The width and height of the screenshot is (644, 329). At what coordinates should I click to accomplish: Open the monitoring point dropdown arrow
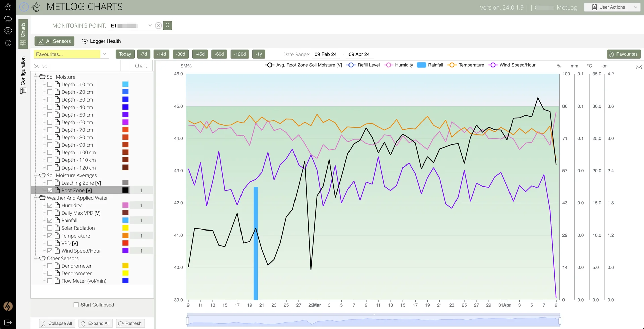click(150, 26)
